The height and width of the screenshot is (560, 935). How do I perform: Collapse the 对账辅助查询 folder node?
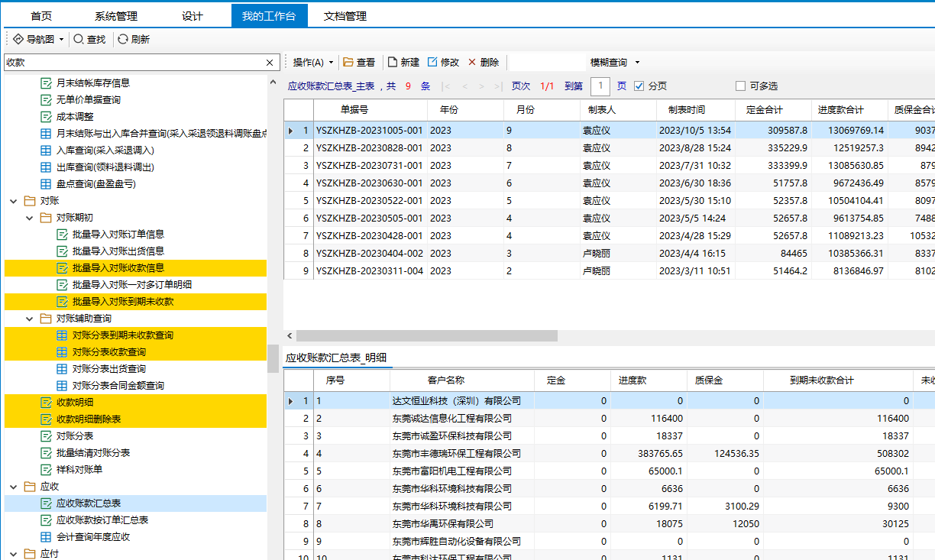30,319
